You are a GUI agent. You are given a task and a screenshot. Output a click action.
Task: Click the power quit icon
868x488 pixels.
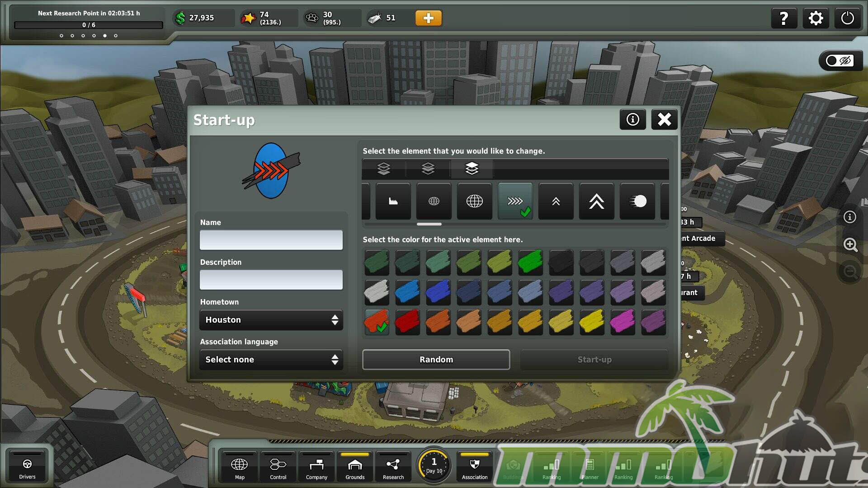pos(847,19)
